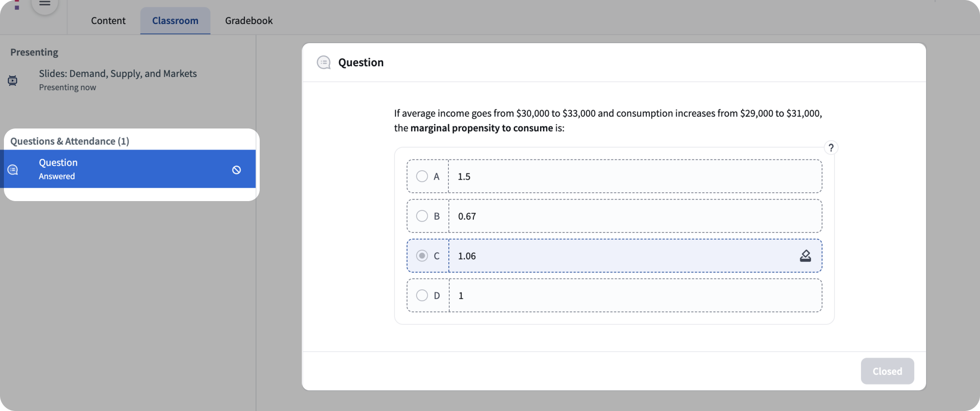Open the help icon near the answer choices
This screenshot has height=411, width=980.
[x=831, y=147]
